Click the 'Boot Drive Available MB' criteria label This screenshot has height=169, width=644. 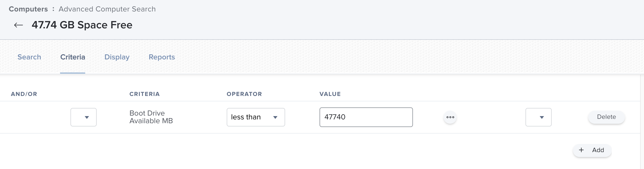coord(151,117)
